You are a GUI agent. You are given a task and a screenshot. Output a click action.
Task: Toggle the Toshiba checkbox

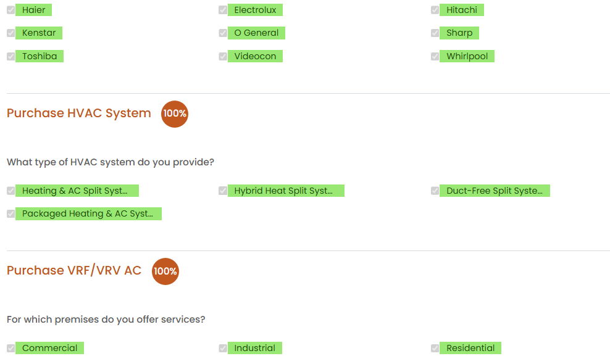pos(10,56)
